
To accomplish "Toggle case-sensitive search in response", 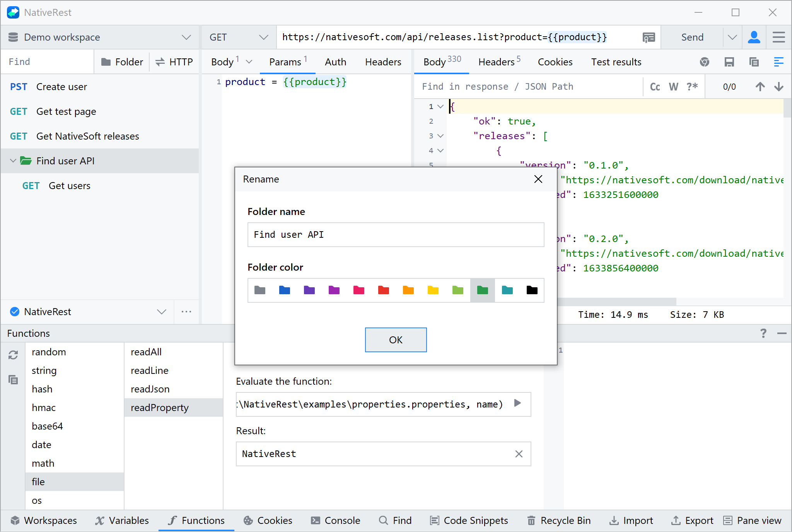I will tap(655, 87).
